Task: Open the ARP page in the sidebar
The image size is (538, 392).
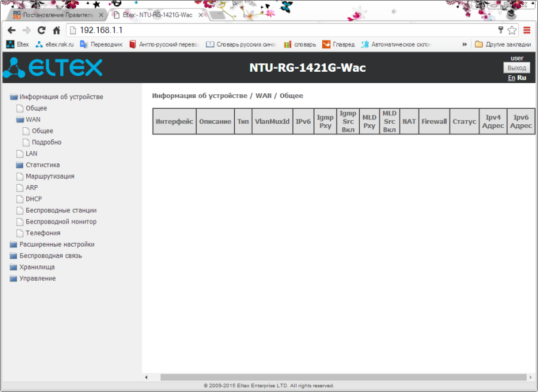Action: coord(27,187)
